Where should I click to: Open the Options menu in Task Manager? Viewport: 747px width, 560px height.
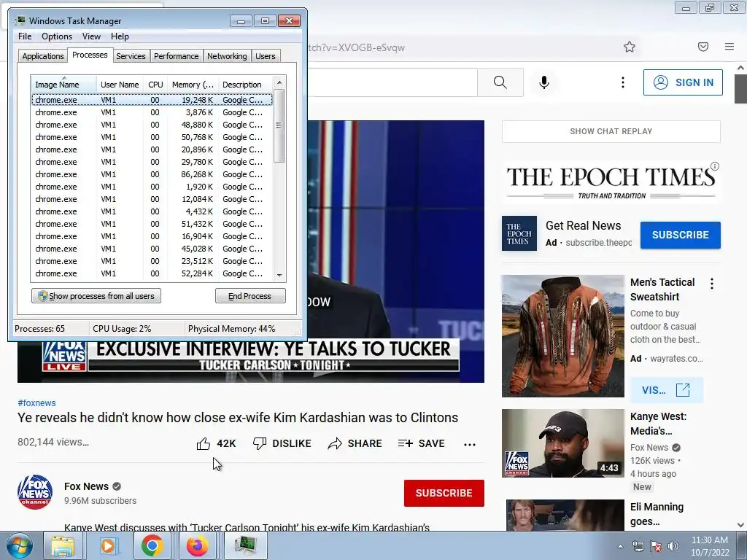(57, 36)
